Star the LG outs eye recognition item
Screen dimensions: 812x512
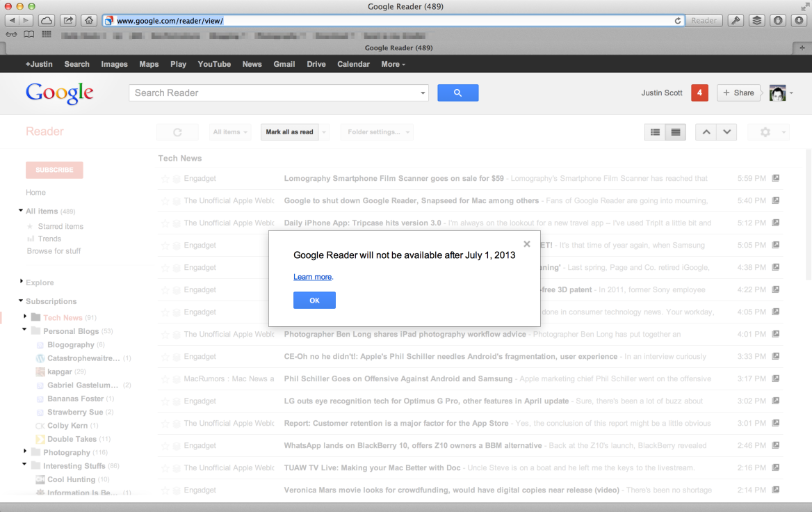coord(165,401)
